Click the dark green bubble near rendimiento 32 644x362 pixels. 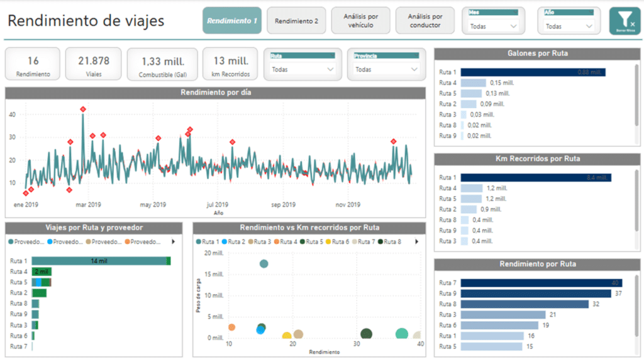(x=366, y=334)
